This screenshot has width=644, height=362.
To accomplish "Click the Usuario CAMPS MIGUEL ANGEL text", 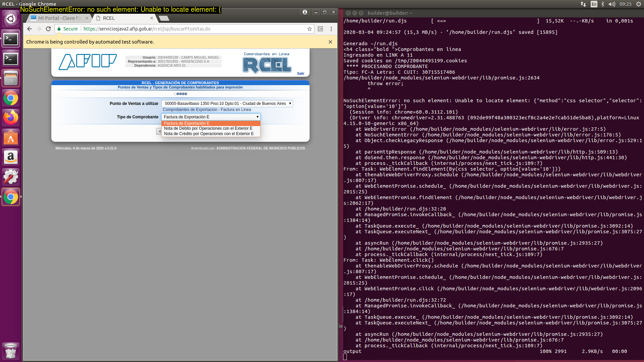I will [188, 57].
